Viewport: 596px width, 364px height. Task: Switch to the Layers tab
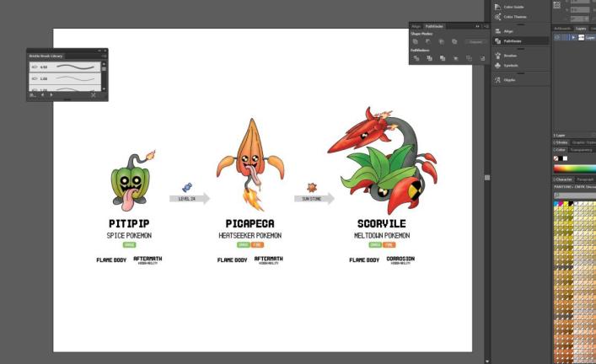tap(581, 29)
